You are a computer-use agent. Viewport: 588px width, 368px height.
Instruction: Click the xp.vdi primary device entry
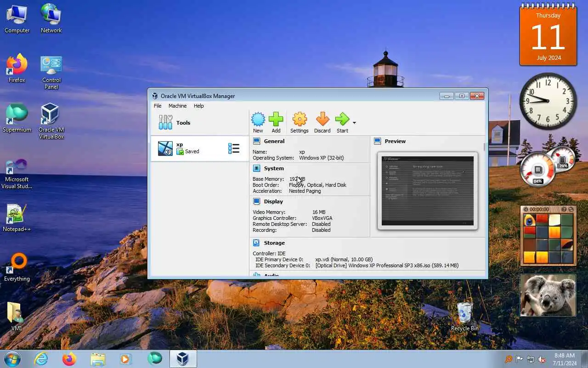(344, 259)
